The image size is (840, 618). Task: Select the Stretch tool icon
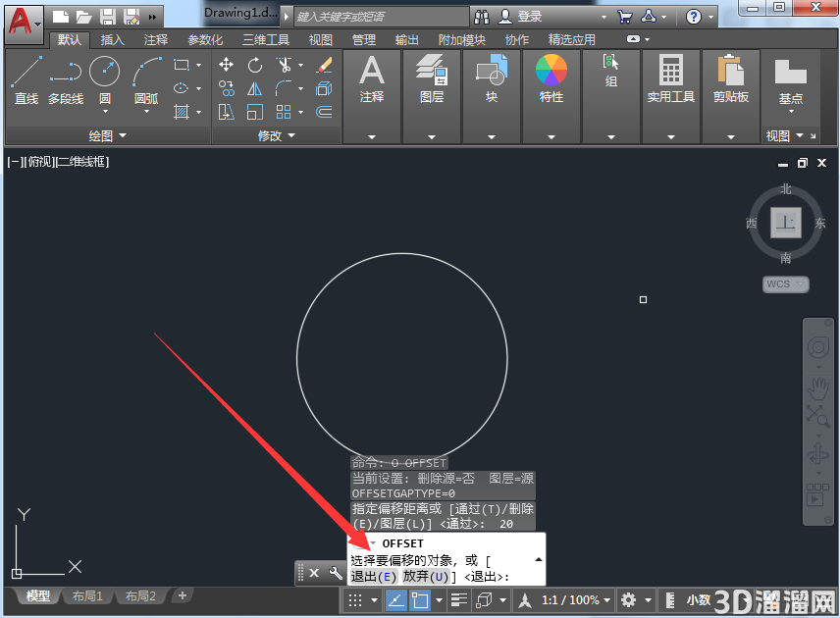pos(226,112)
